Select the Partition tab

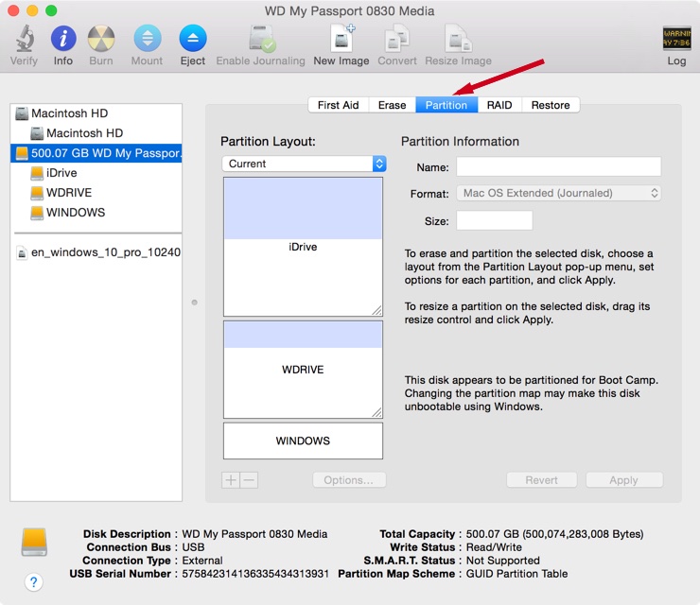click(446, 105)
